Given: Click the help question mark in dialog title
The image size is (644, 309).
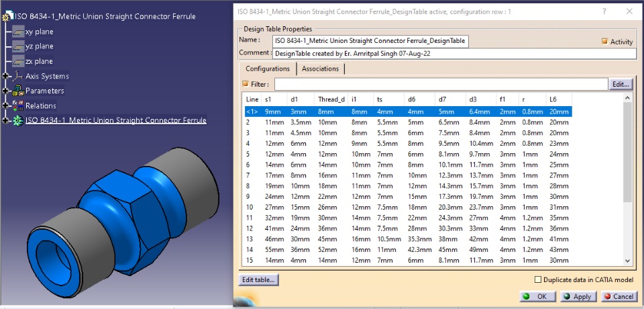Looking at the screenshot, I should click(604, 11).
